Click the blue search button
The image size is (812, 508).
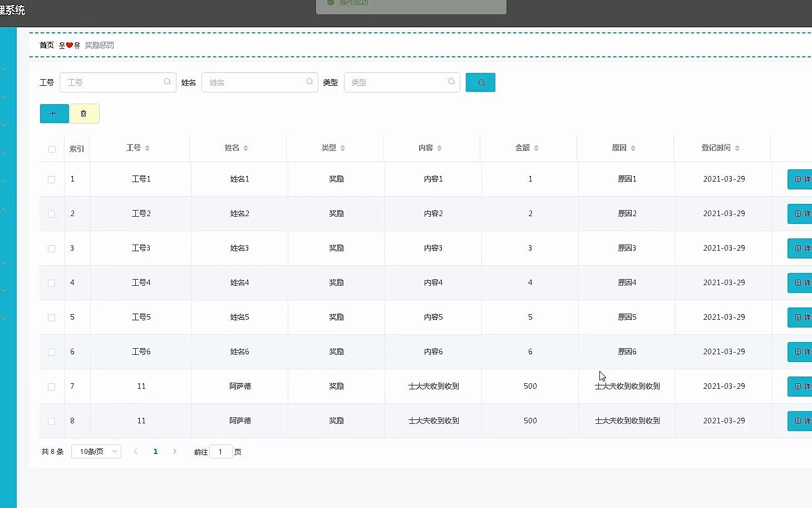click(480, 82)
